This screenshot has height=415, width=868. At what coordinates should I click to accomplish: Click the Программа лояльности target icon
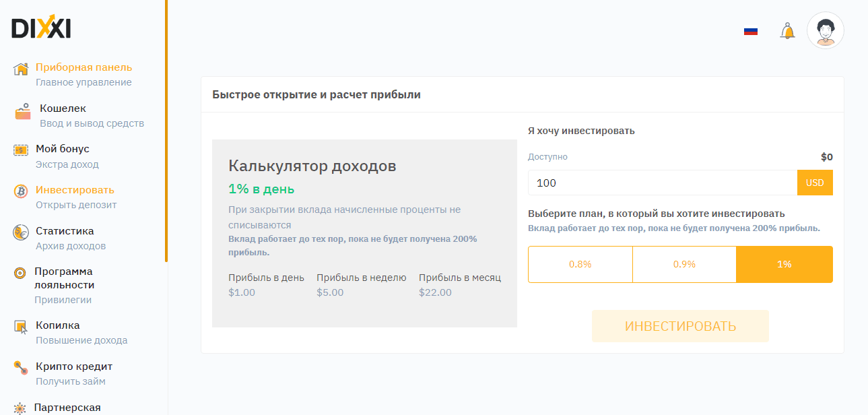(x=20, y=272)
